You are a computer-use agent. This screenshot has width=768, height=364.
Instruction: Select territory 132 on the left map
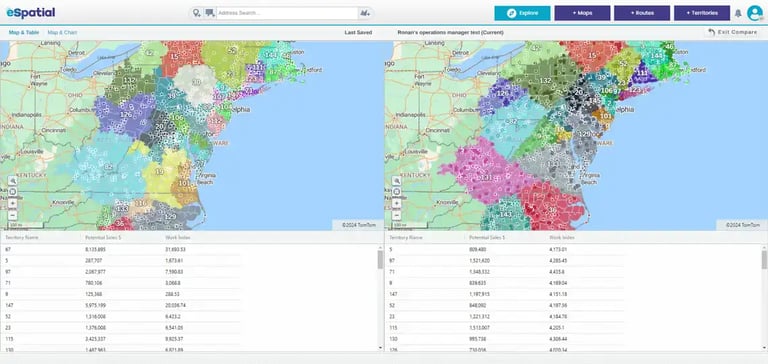[129, 80]
